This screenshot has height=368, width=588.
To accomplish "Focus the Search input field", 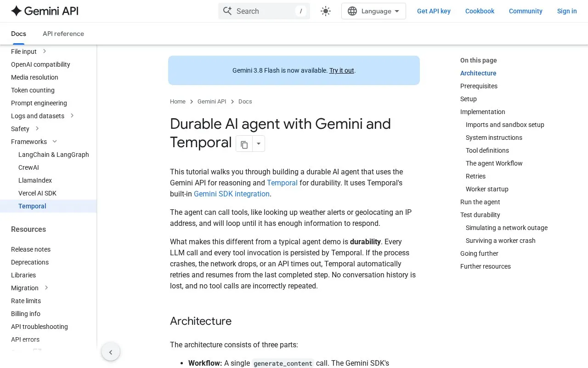I will pos(264,11).
